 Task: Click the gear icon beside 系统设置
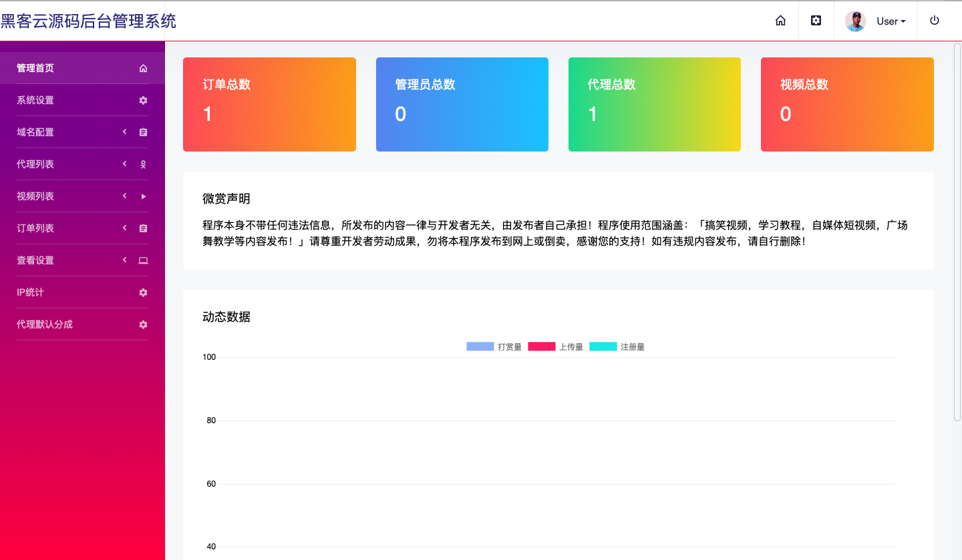[x=143, y=100]
